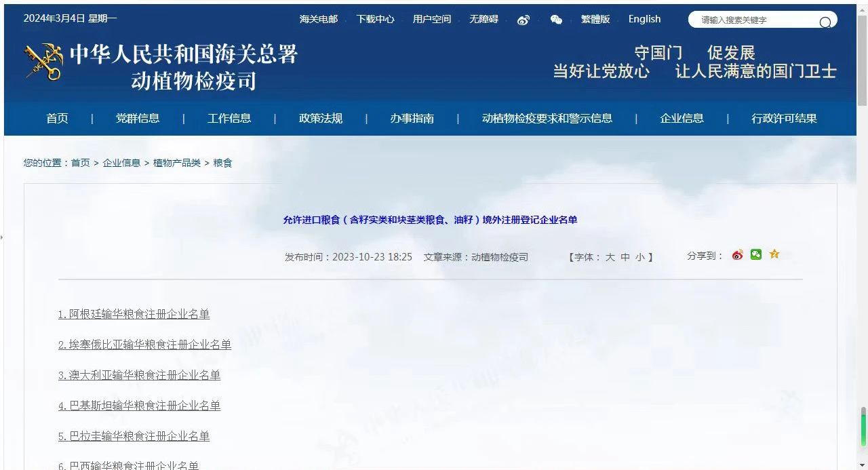Open WeChat from the top utility bar

(556, 20)
